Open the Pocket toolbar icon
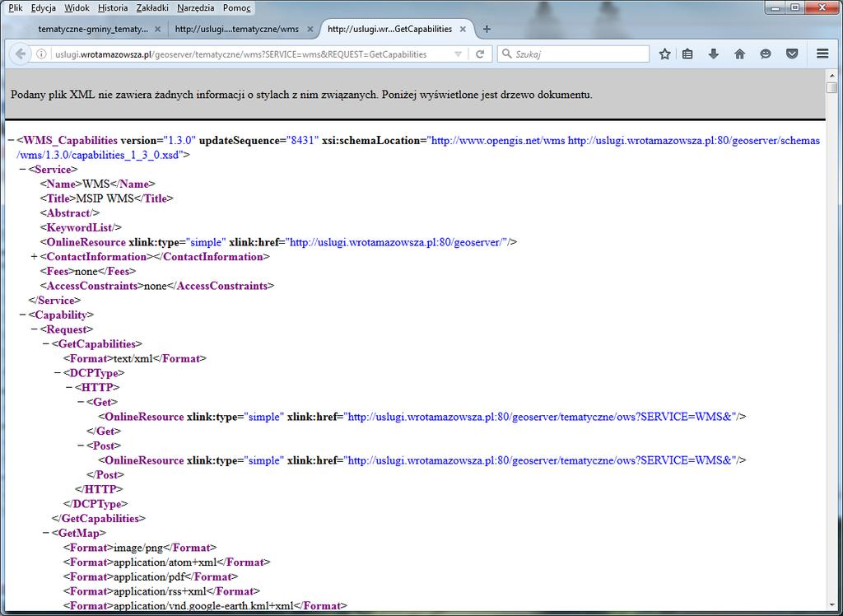The height and width of the screenshot is (616, 843). pos(792,54)
